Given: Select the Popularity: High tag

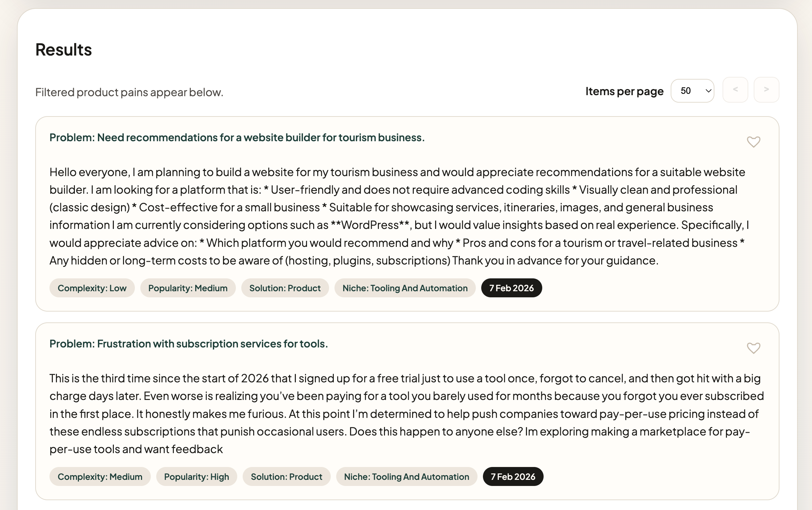Looking at the screenshot, I should (197, 476).
